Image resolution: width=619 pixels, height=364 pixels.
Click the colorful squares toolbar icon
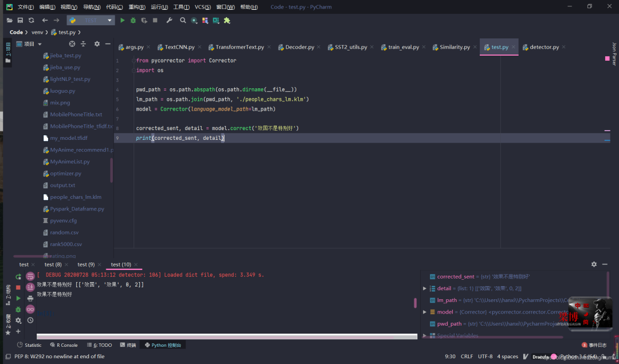pos(205,20)
